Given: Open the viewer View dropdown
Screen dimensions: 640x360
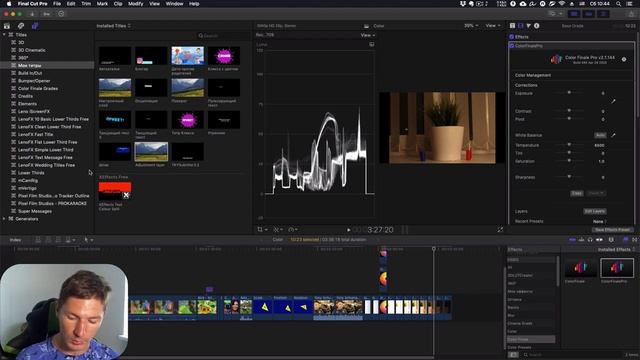Looking at the screenshot, I should click(x=492, y=26).
